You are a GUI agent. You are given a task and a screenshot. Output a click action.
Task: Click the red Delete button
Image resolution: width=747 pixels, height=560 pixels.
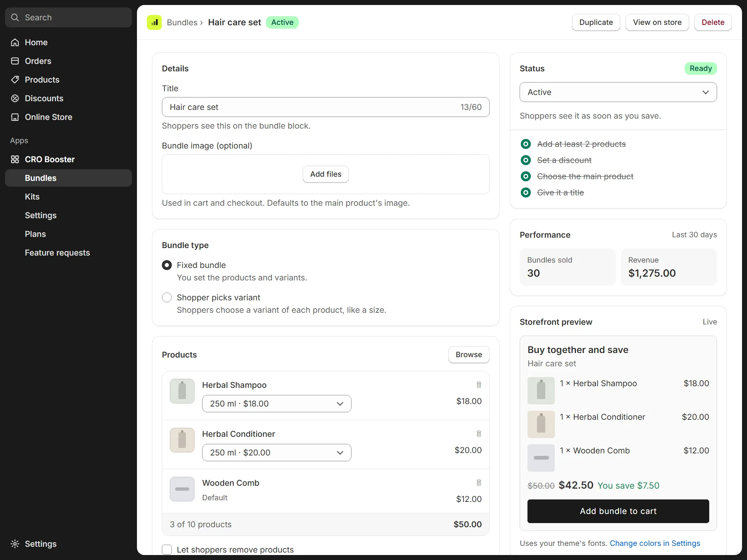pos(713,22)
